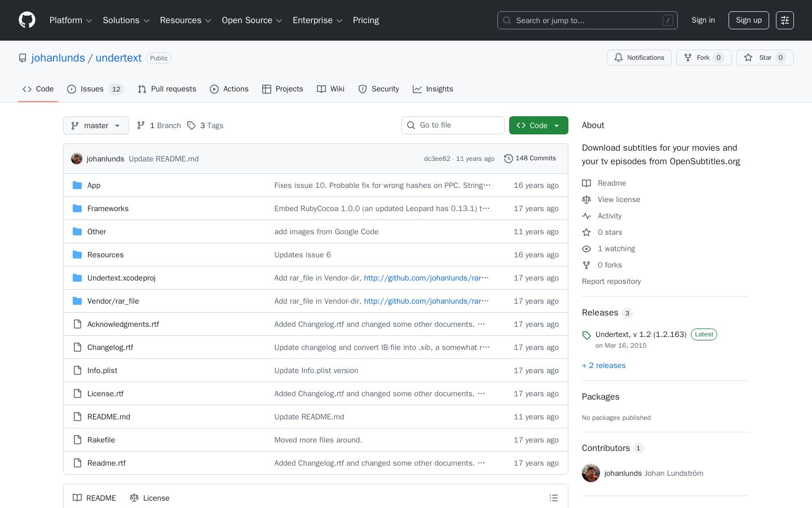Click the Activity pulse icon
This screenshot has width=812, height=508.
586,216
